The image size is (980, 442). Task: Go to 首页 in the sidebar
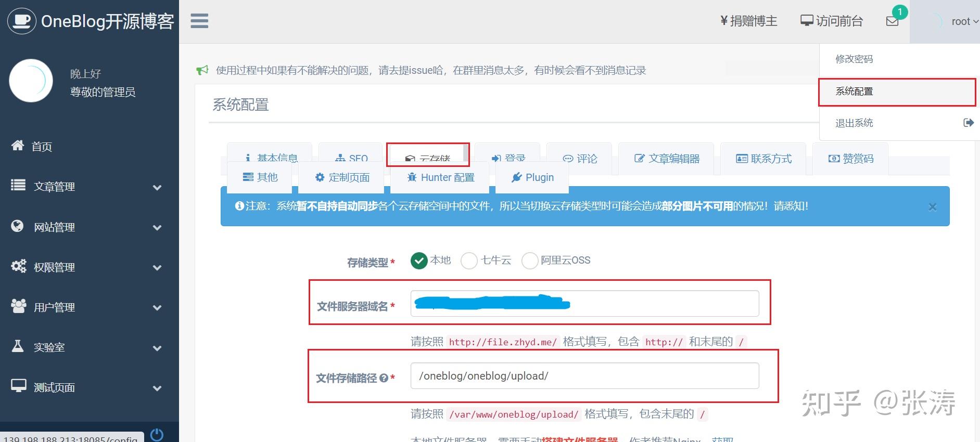click(90, 147)
